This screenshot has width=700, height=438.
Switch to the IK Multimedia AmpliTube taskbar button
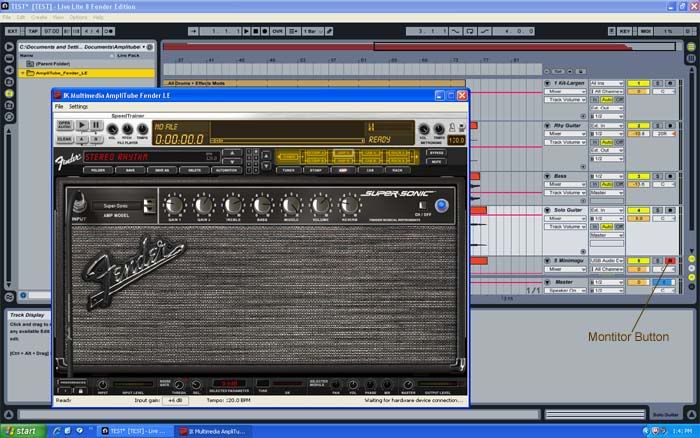pos(212,431)
